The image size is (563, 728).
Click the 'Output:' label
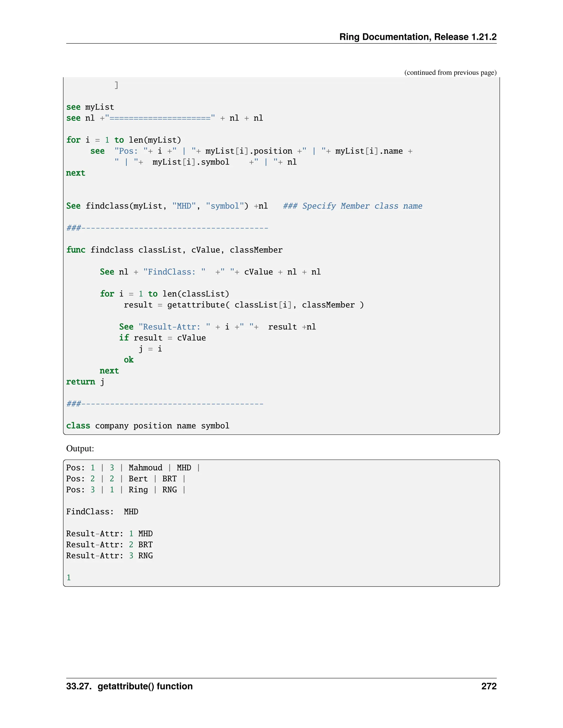click(80, 449)
